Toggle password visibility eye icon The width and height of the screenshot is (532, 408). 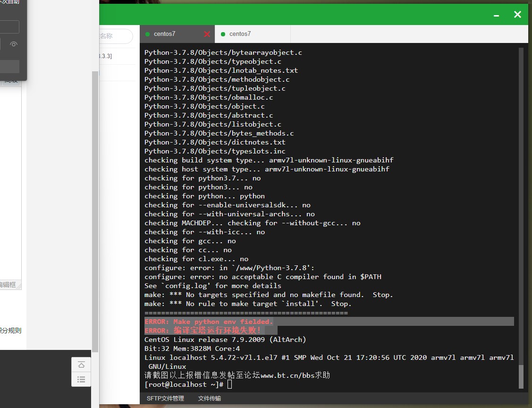(x=14, y=44)
